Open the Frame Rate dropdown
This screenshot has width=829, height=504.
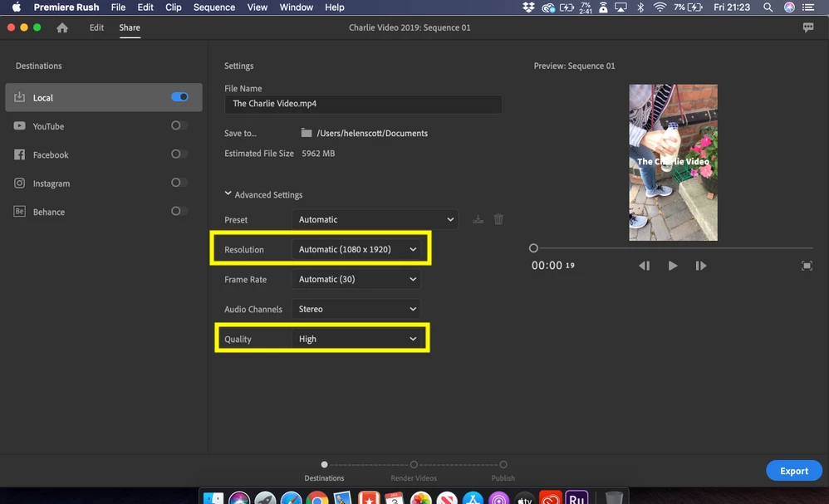pyautogui.click(x=356, y=279)
